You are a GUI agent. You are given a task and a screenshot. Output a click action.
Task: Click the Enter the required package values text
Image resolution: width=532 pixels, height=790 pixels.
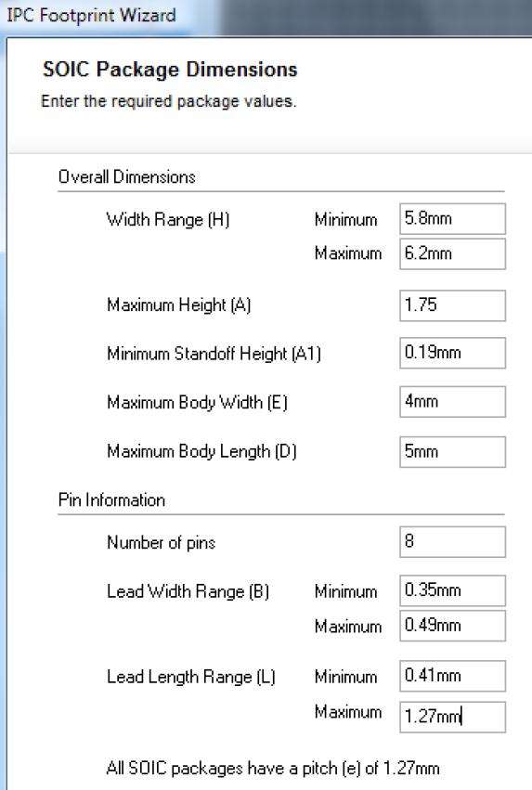click(x=169, y=101)
